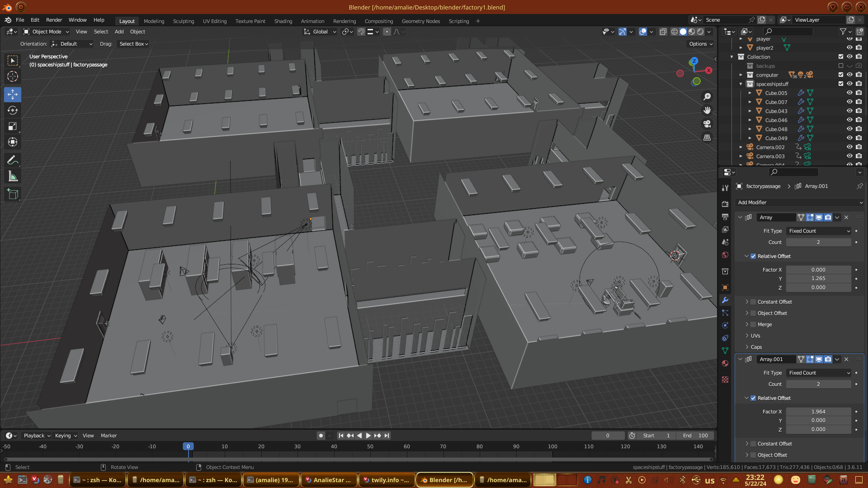
Task: Hide Cube.005 with its eye icon
Action: click(849, 93)
